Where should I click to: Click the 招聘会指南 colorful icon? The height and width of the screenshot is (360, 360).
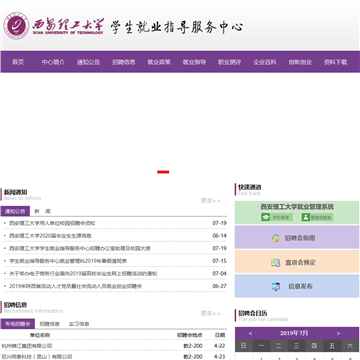(x=276, y=238)
